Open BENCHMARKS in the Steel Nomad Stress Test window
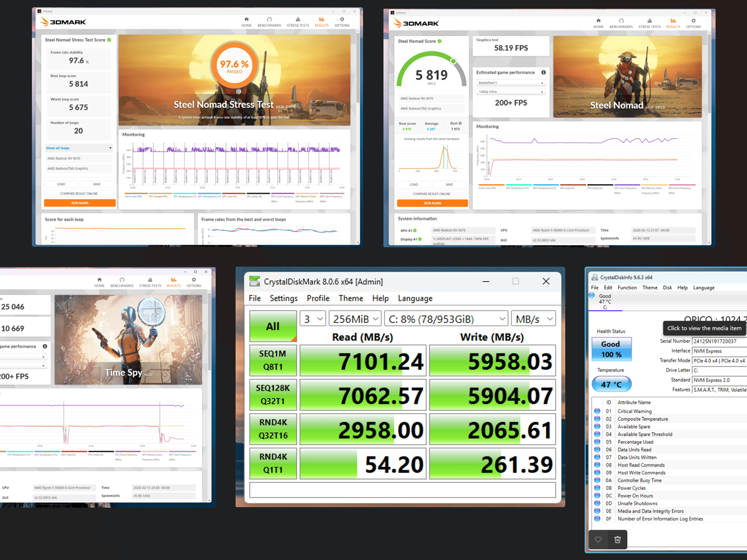Image resolution: width=747 pixels, height=560 pixels. (269, 22)
